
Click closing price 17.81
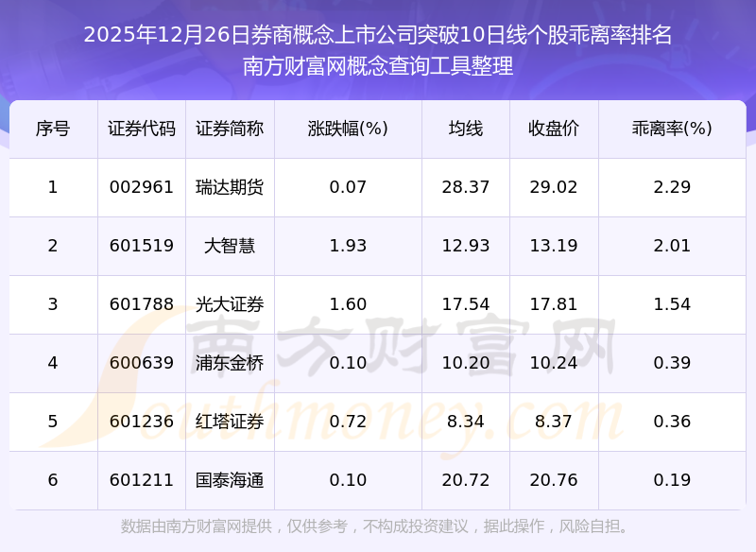554,304
